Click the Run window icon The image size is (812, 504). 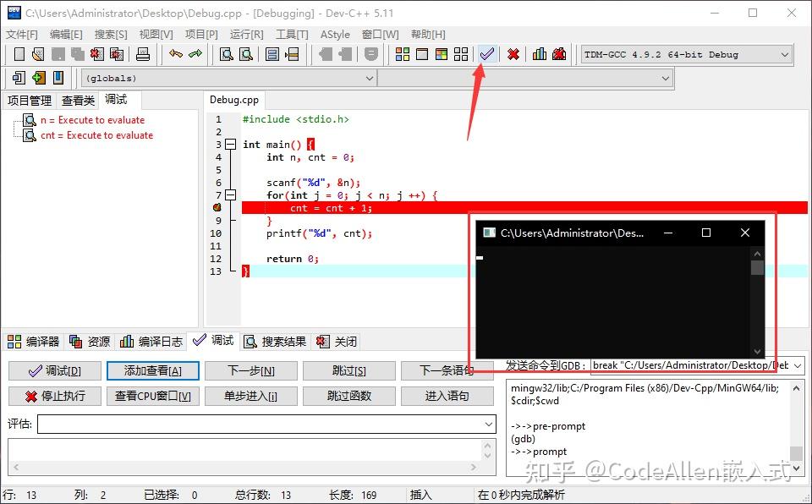point(422,54)
